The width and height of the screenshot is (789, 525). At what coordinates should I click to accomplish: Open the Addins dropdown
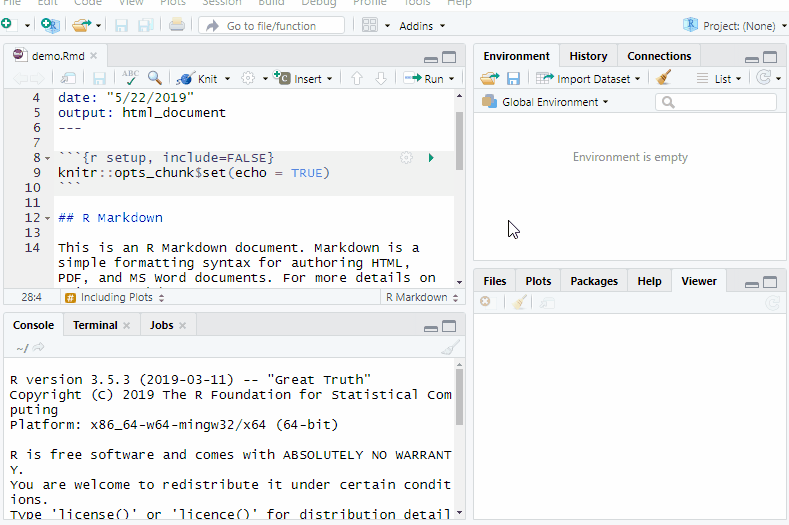point(422,26)
